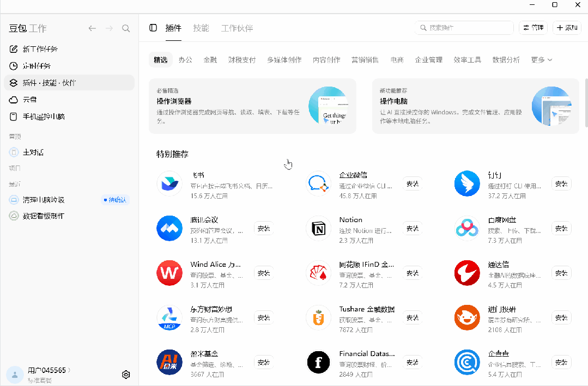588x386 pixels.
Task: Open the 东方财富妙想 MCP plugin icon
Action: (169, 318)
